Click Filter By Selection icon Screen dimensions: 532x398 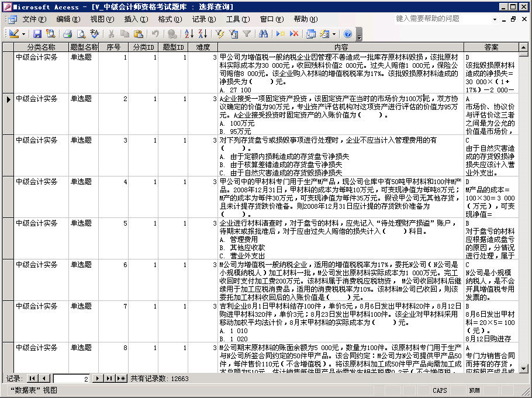pos(220,33)
